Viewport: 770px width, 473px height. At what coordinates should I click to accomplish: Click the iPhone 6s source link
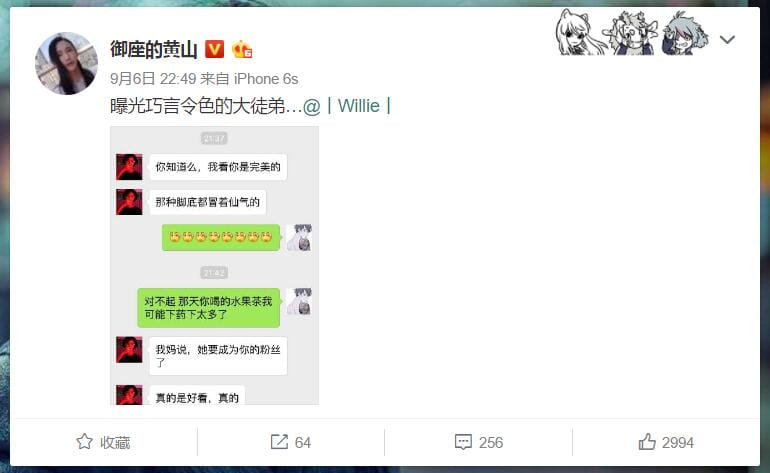[266, 79]
